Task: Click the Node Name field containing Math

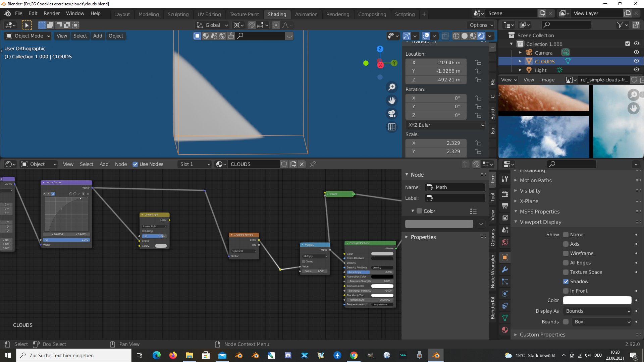Action: [x=455, y=187]
